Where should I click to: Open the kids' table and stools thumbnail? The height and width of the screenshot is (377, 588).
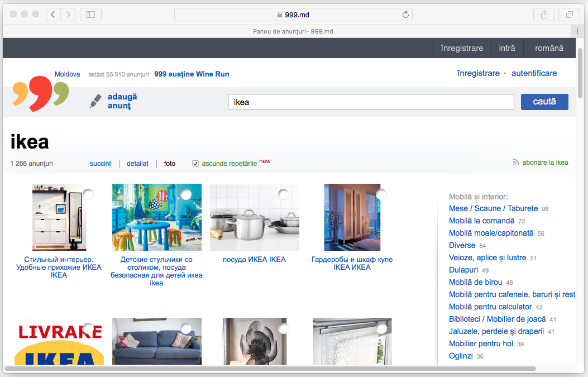coord(157,217)
